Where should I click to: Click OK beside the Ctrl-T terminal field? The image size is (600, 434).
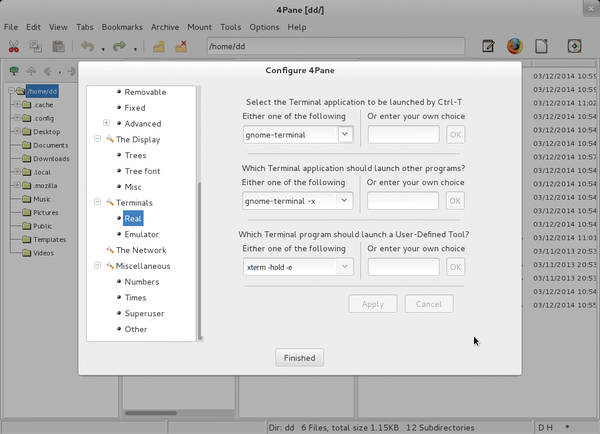455,135
